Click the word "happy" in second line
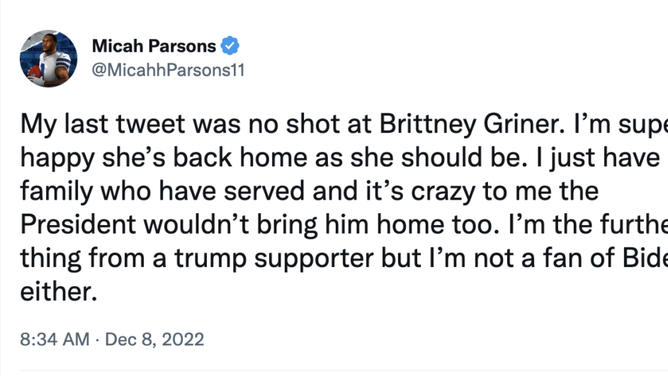668x376 pixels. (57, 158)
